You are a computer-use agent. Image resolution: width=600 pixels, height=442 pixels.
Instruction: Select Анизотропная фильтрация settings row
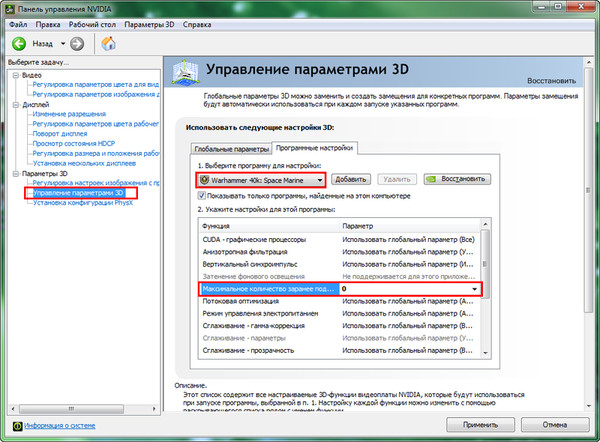tap(340, 252)
